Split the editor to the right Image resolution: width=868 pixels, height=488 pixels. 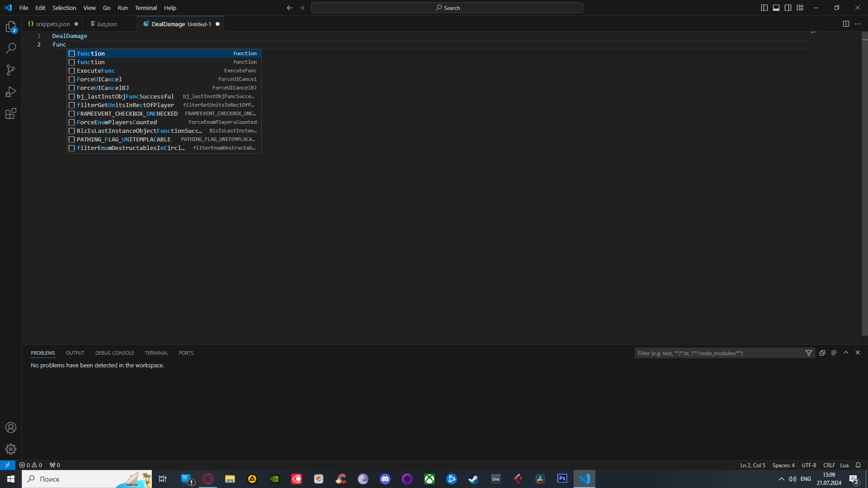(846, 24)
